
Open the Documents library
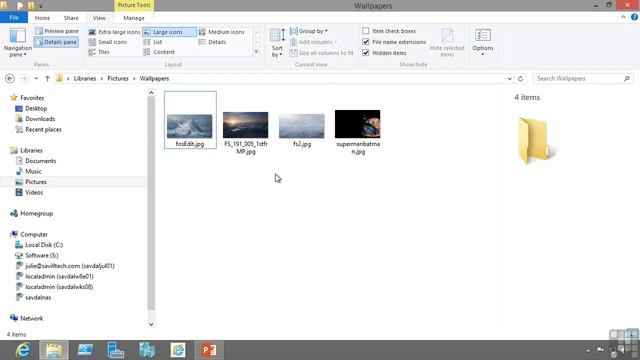pyautogui.click(x=40, y=161)
